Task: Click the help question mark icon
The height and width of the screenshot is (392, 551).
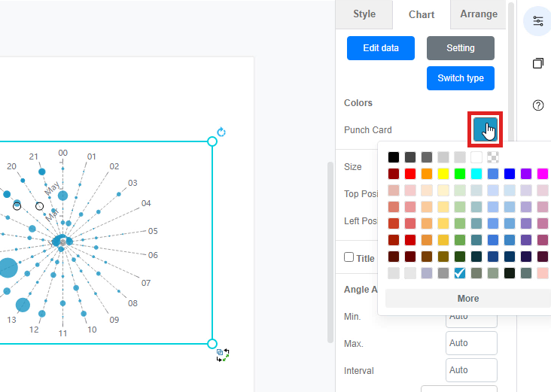Action: coord(538,105)
